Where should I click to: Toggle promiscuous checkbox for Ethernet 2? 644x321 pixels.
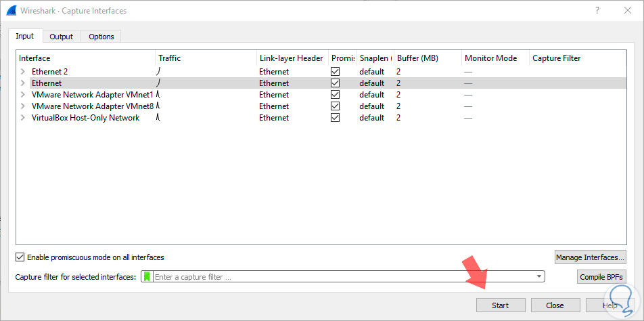(336, 71)
